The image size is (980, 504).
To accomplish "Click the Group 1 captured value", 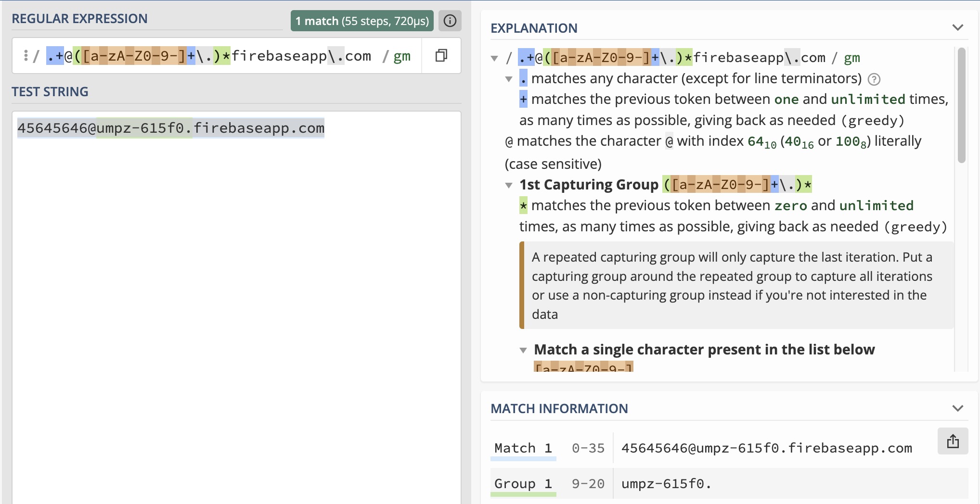I will point(666,484).
